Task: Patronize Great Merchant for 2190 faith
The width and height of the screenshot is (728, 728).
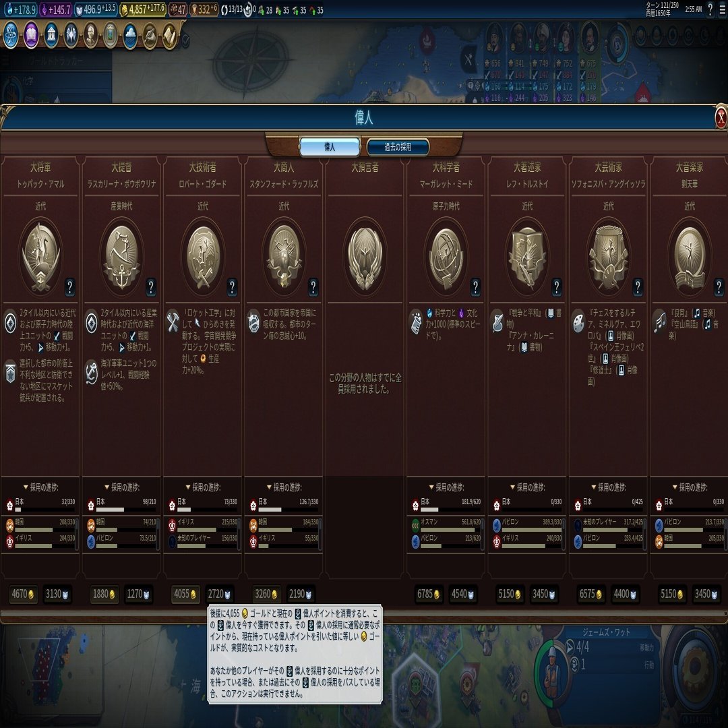Action: tap(301, 594)
